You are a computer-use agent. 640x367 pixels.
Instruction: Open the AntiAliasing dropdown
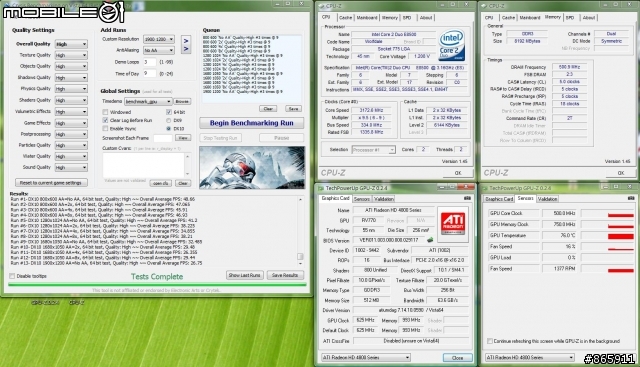pos(159,50)
